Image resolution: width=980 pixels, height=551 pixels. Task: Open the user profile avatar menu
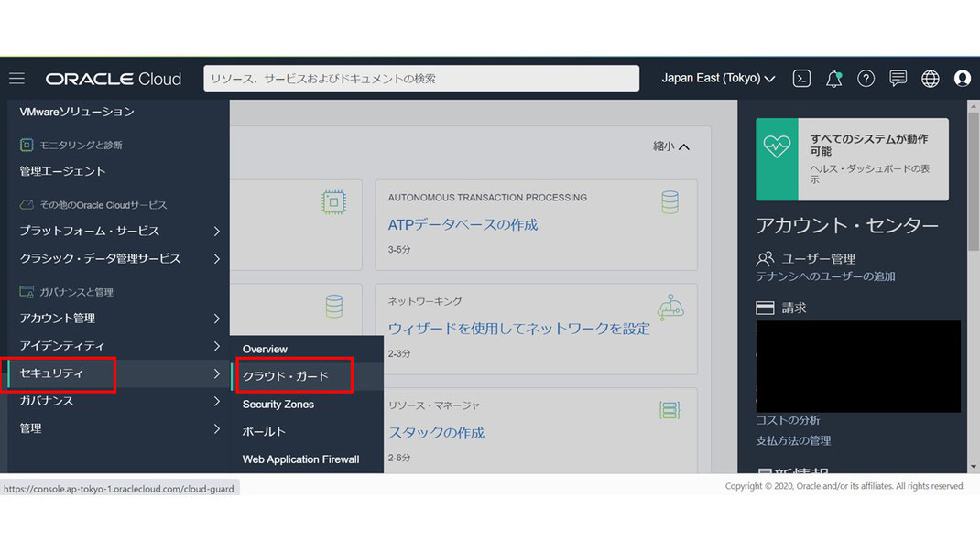tap(963, 78)
